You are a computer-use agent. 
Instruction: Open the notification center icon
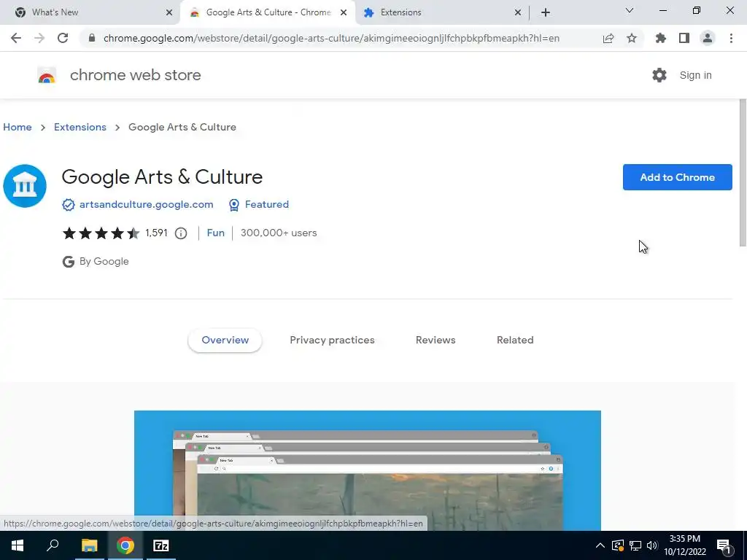coord(724,546)
